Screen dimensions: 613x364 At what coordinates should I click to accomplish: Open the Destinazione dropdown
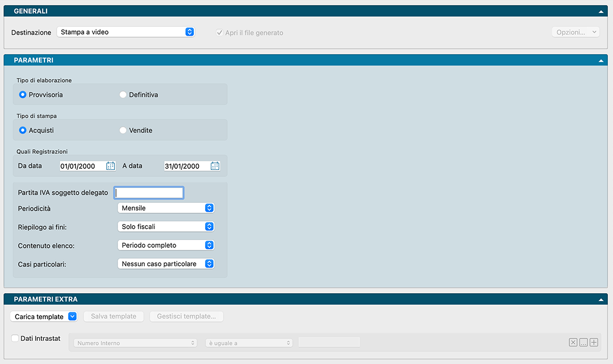click(125, 32)
